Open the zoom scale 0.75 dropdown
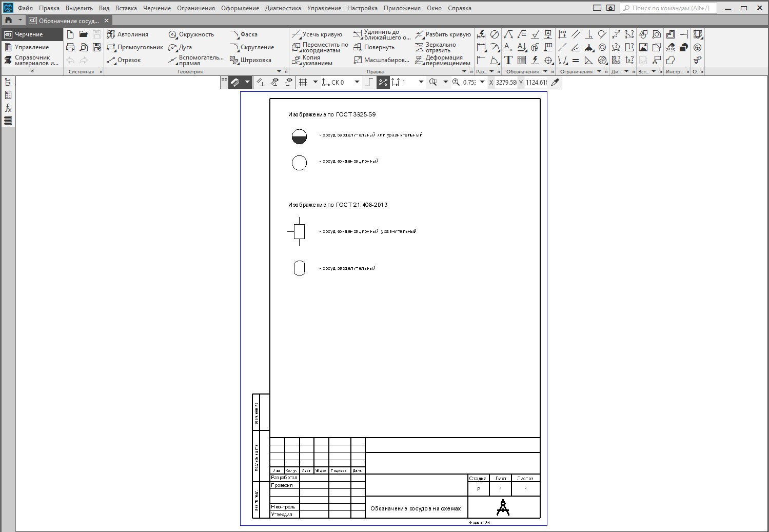 (x=482, y=82)
